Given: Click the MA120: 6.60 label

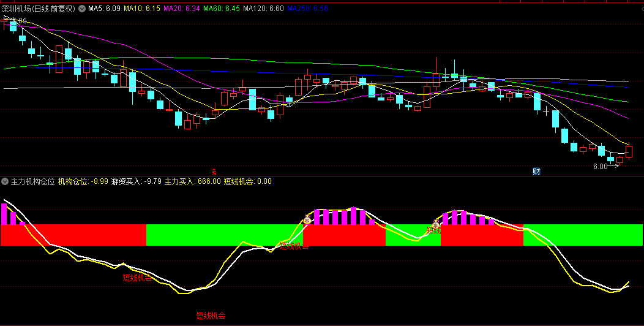Looking at the screenshot, I should point(263,9).
